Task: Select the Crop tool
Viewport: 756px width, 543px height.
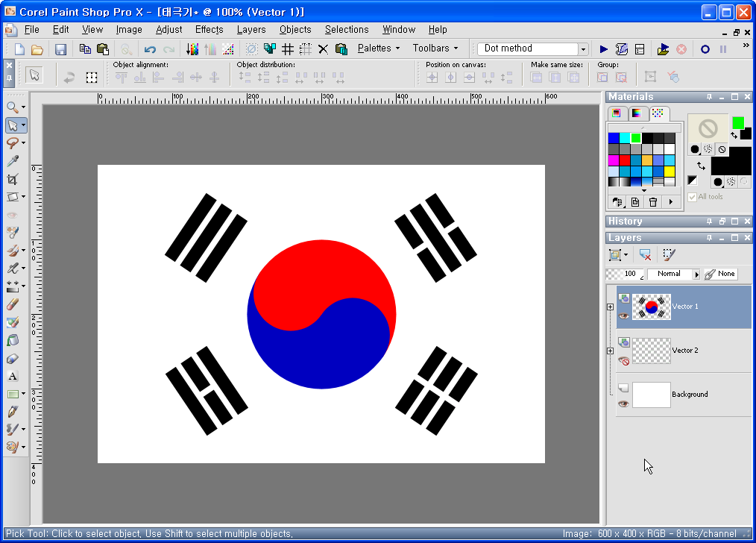Action: 10,178
